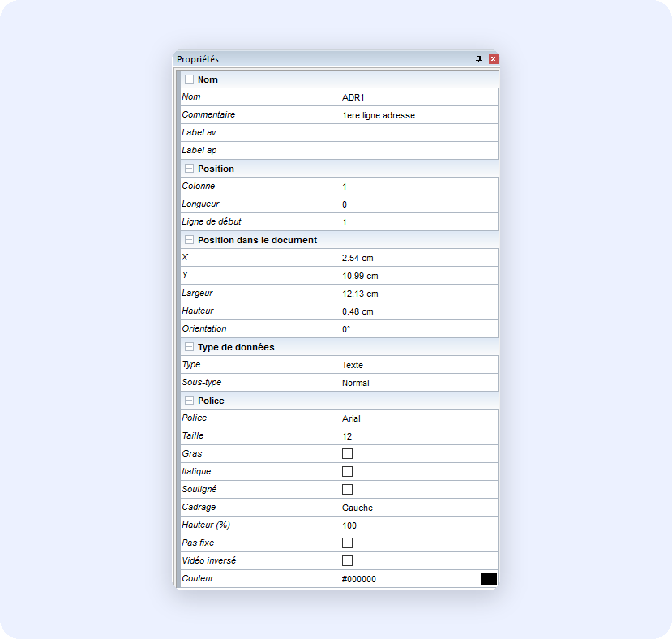
Task: Collapse the Position dans le document section
Action: click(189, 240)
